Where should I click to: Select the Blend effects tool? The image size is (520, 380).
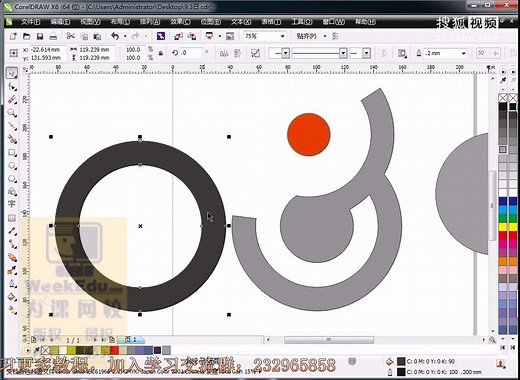[12, 257]
